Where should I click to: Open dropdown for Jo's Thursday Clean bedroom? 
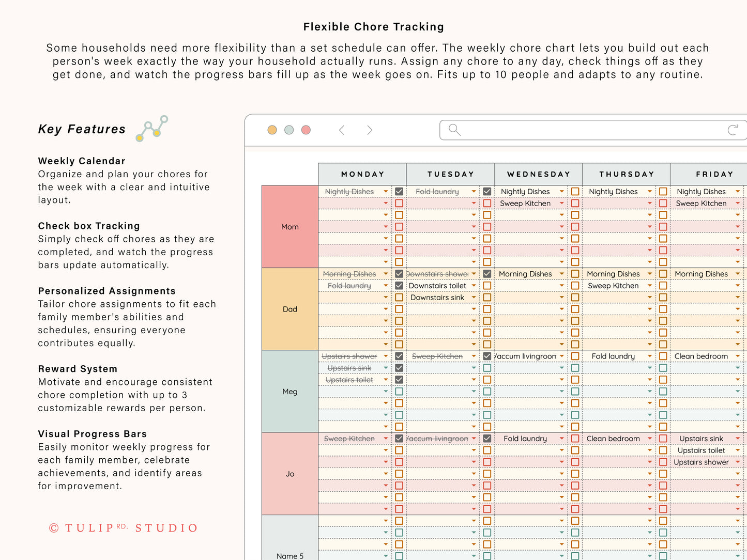pos(650,439)
